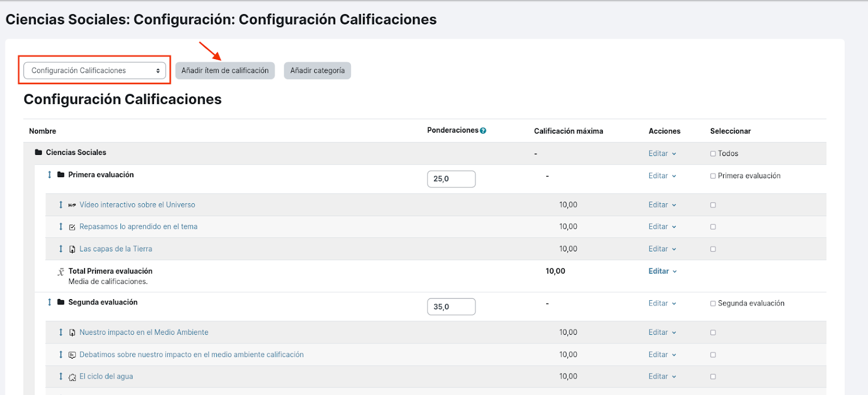Tick the Todos select-all checkbox
868x395 pixels.
point(713,154)
